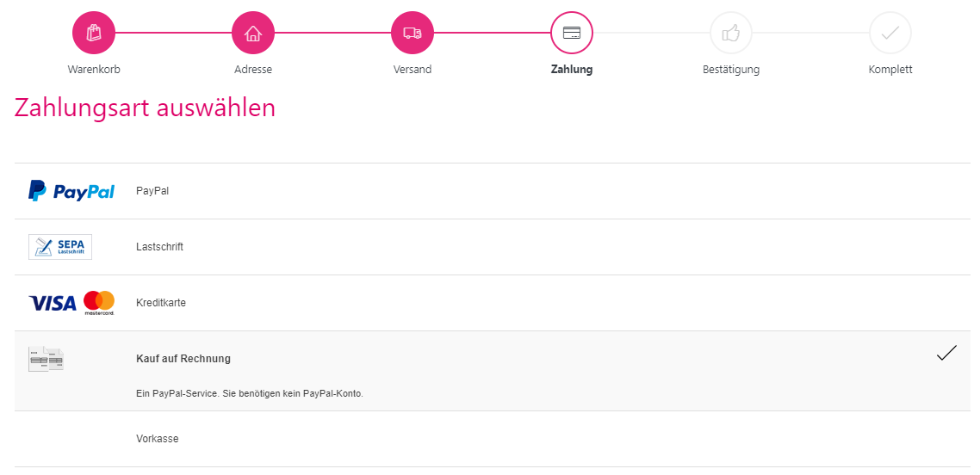Image resolution: width=980 pixels, height=475 pixels.
Task: Click the Mastercard logo
Action: point(99,302)
